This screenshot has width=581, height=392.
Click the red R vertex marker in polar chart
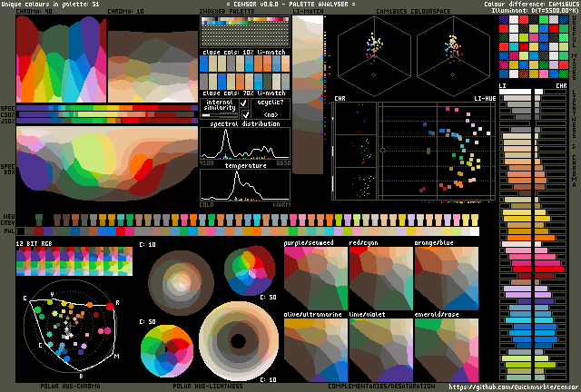tap(109, 306)
